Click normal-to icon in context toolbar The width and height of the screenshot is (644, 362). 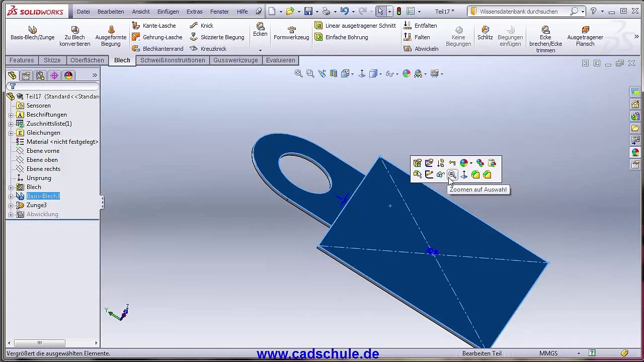pos(464,174)
